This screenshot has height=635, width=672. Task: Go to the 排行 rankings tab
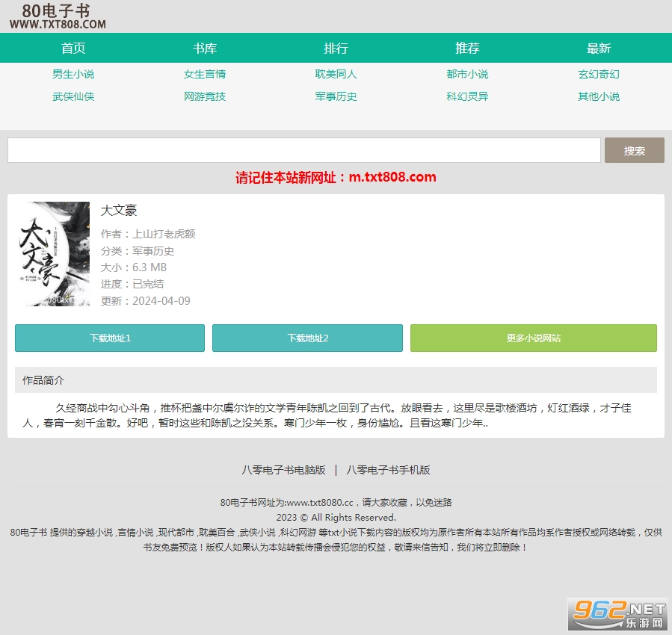tap(336, 49)
